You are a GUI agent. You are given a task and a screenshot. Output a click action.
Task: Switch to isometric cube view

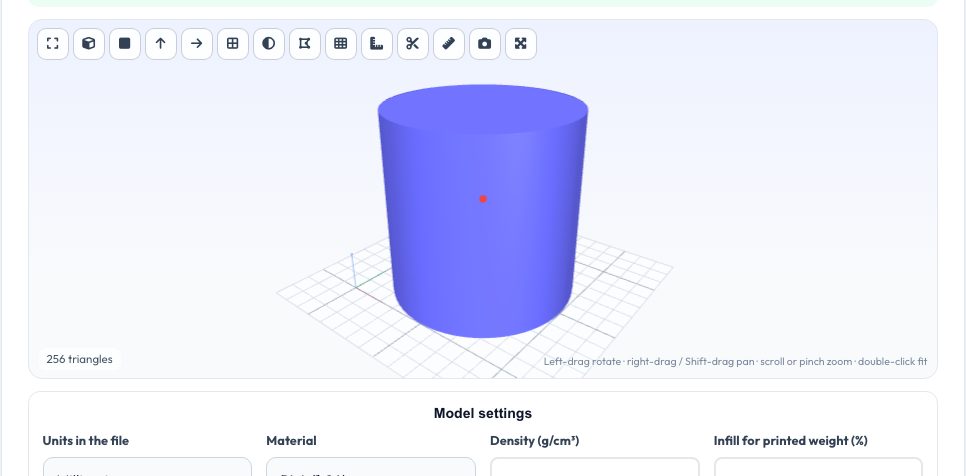point(89,44)
